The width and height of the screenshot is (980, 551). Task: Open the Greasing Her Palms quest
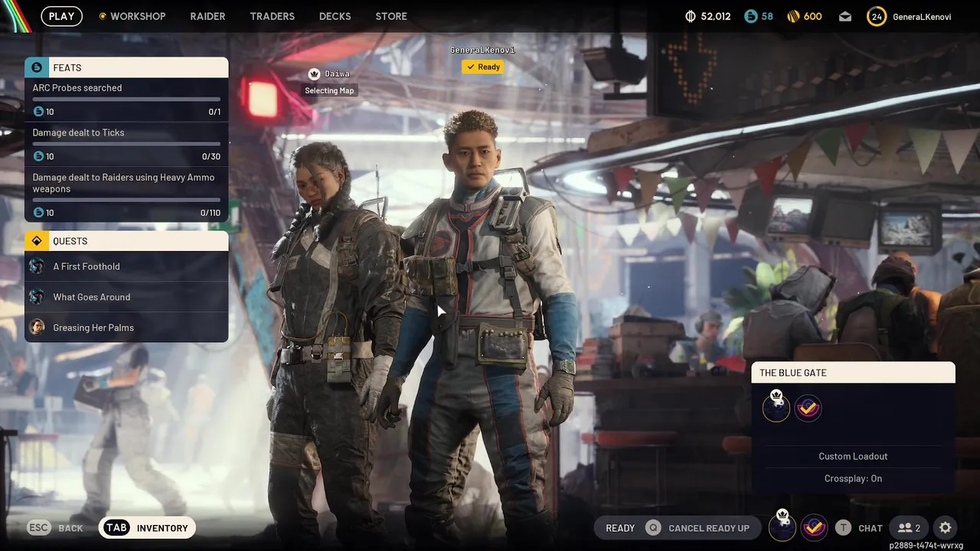126,328
